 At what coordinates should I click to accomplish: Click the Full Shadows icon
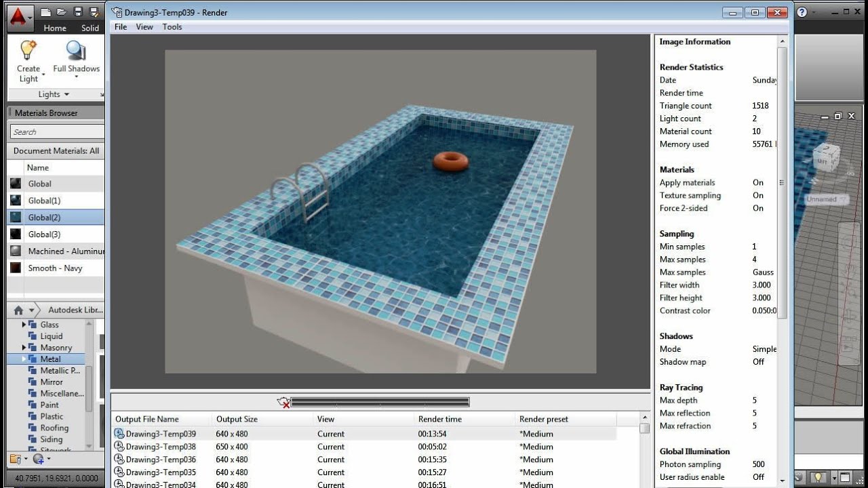pyautogui.click(x=76, y=51)
